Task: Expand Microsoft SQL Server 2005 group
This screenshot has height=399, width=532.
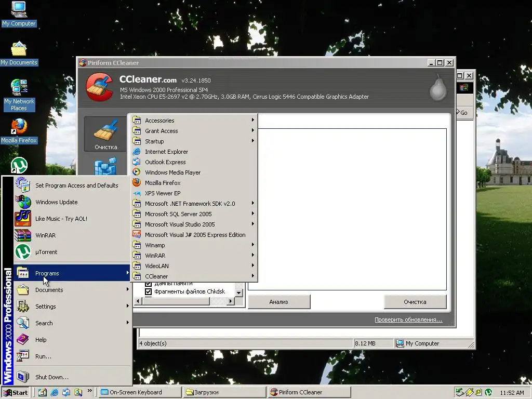Action: tap(194, 214)
